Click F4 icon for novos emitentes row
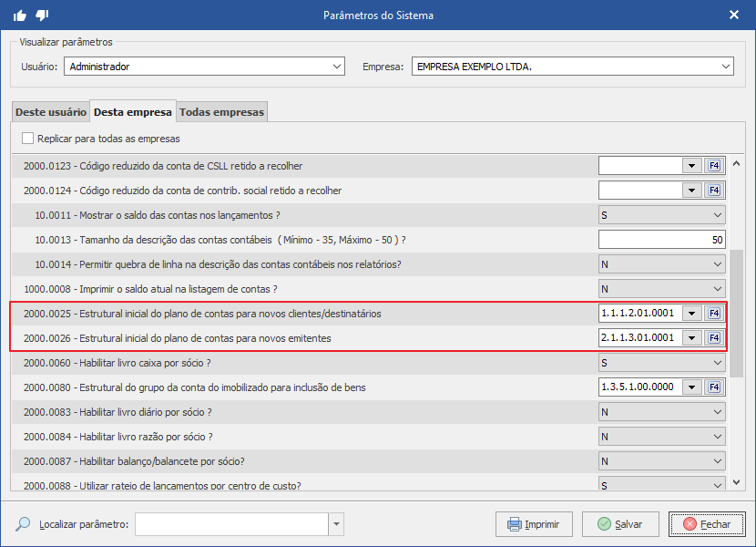 [714, 338]
